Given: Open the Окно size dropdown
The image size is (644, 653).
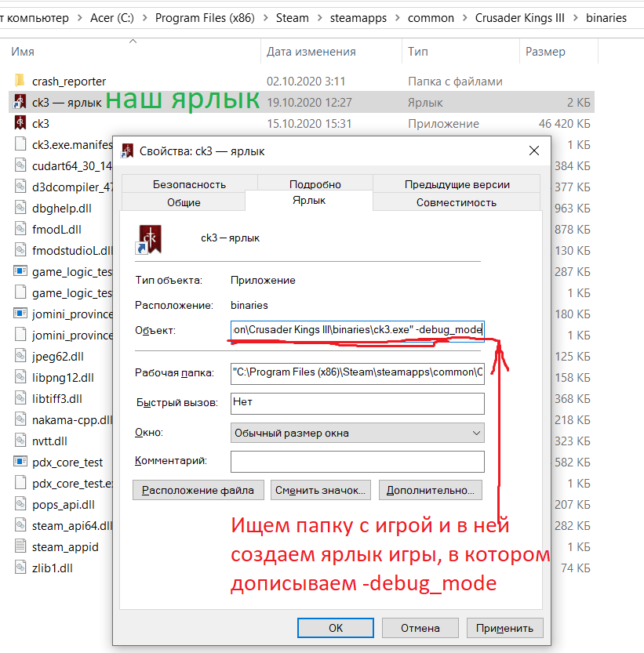Looking at the screenshot, I should click(x=477, y=433).
